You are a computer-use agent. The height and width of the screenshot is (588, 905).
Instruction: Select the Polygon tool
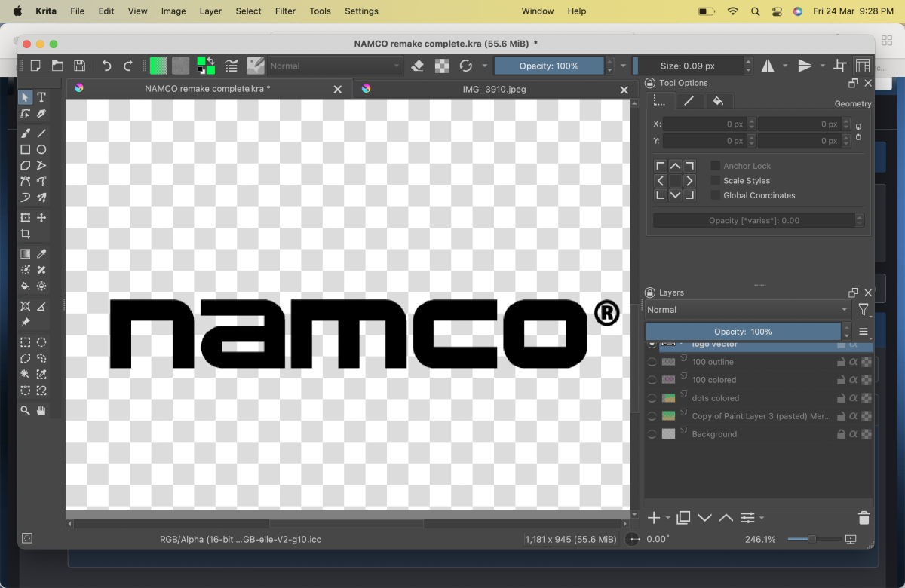(x=26, y=165)
